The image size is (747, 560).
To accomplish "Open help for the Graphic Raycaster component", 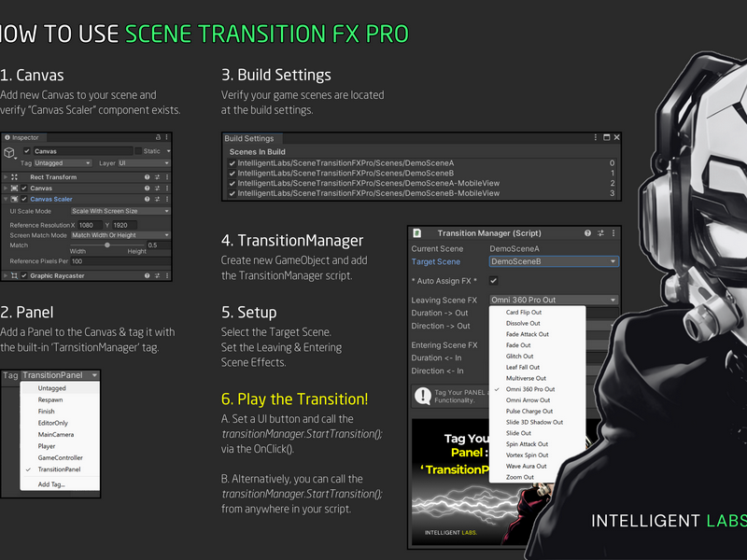I will click(147, 275).
